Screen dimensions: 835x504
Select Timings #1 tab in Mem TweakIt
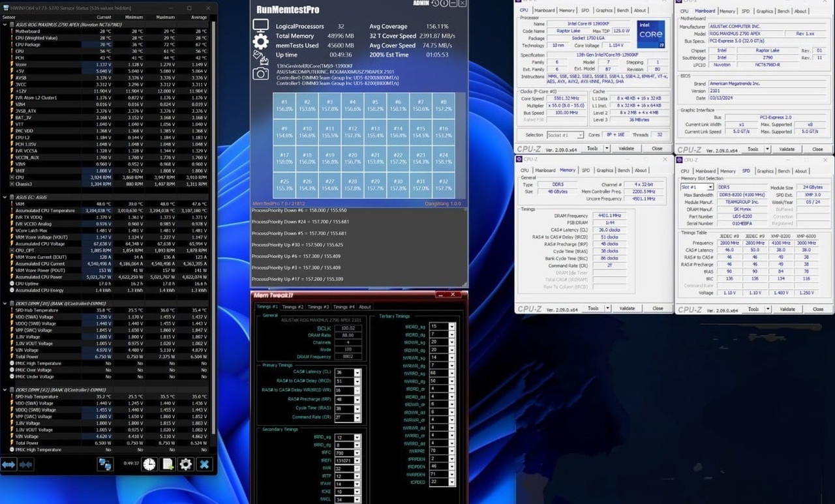267,306
